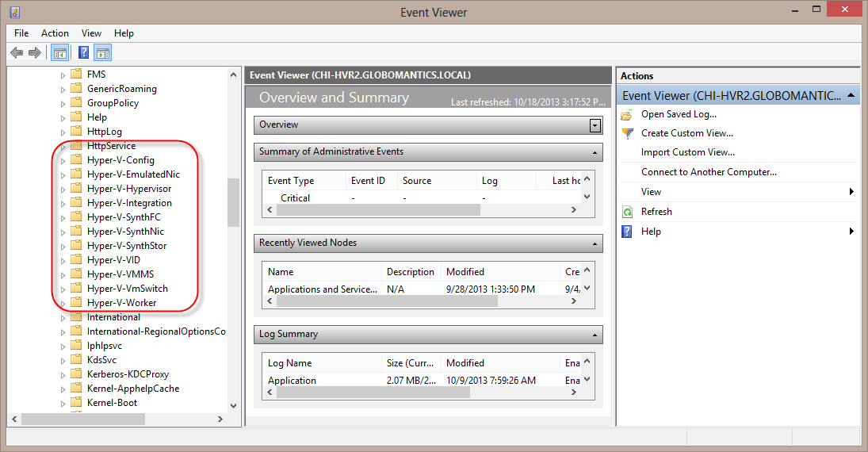This screenshot has height=452, width=868.
Task: Click the tree pane vertical scrollbar thumb
Action: pos(233,202)
